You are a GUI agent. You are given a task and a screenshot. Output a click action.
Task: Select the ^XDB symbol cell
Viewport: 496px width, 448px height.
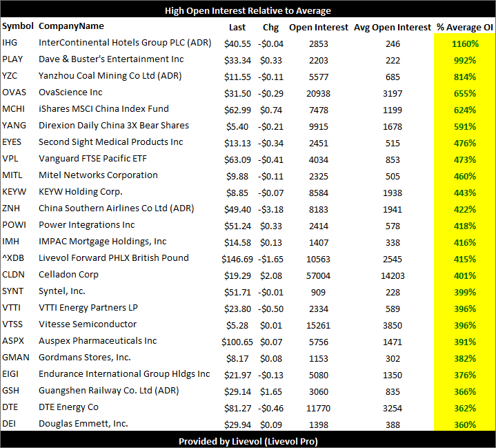[x=13, y=257]
